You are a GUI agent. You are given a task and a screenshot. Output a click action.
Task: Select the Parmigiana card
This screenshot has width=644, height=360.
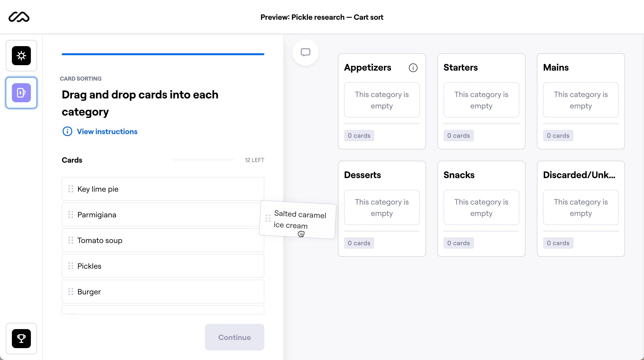[x=160, y=215]
